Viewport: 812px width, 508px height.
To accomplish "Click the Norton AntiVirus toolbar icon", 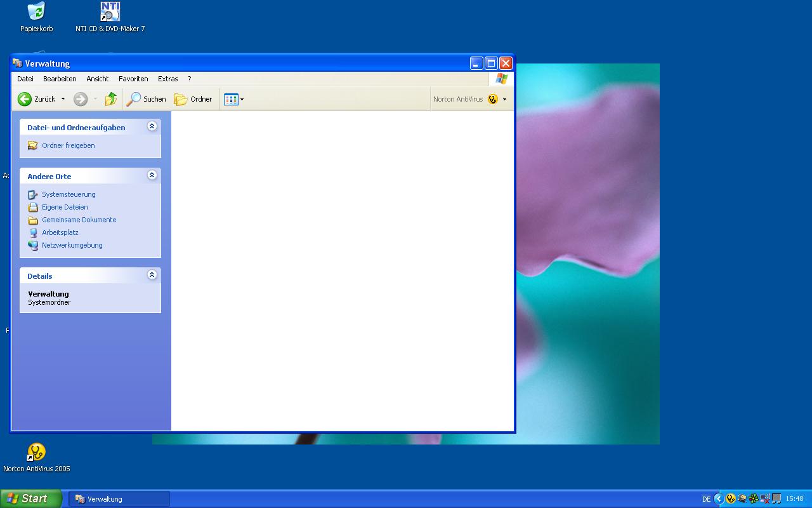I will pos(493,99).
